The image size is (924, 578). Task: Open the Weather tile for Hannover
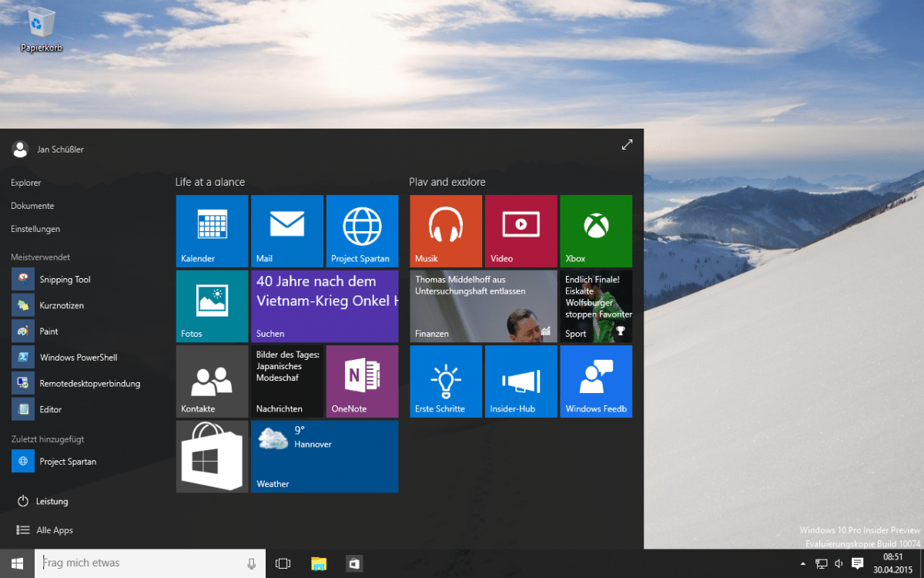pos(324,456)
